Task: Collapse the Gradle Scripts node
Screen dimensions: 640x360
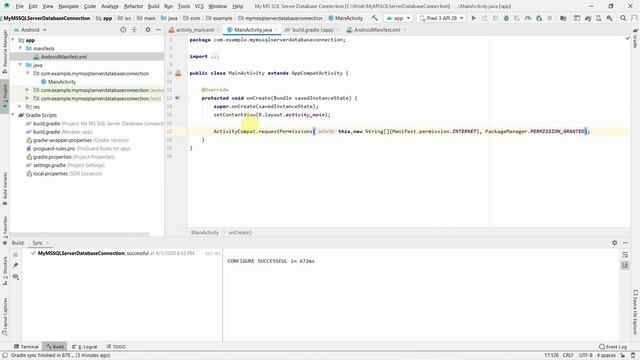Action: pos(13,115)
